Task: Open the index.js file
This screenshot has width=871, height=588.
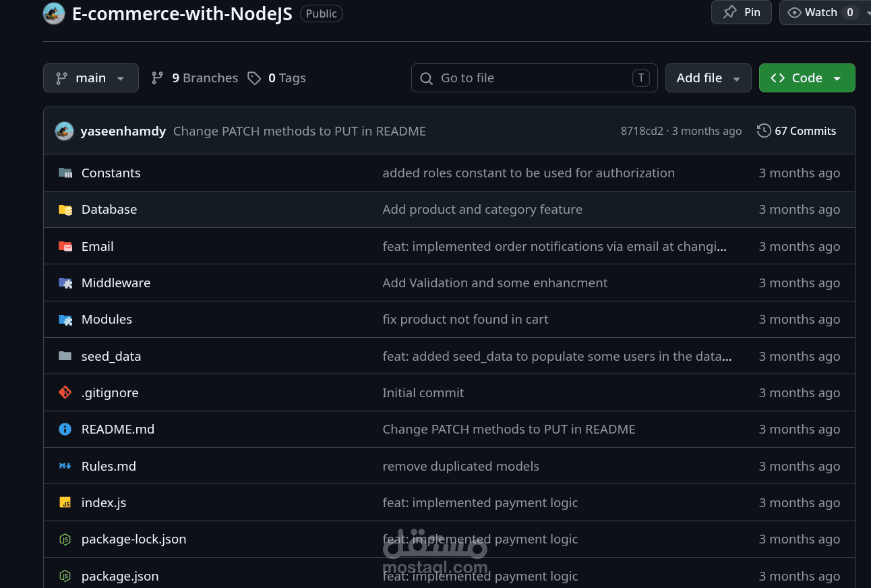Action: pos(104,502)
